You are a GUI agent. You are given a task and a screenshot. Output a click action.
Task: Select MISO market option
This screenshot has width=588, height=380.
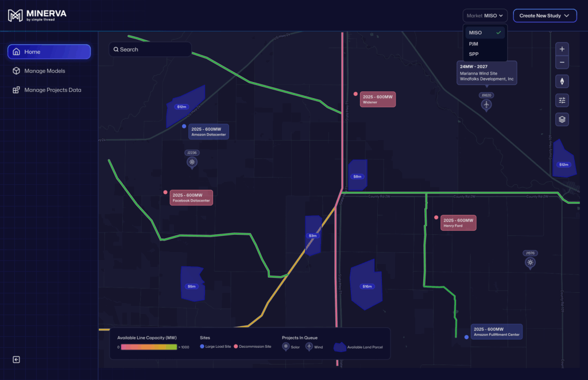pos(485,33)
